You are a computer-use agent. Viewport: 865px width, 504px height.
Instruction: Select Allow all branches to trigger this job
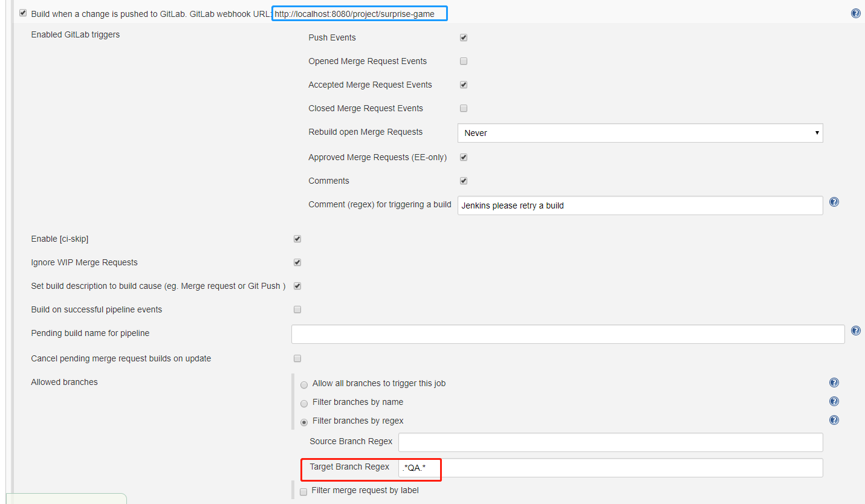(x=304, y=384)
